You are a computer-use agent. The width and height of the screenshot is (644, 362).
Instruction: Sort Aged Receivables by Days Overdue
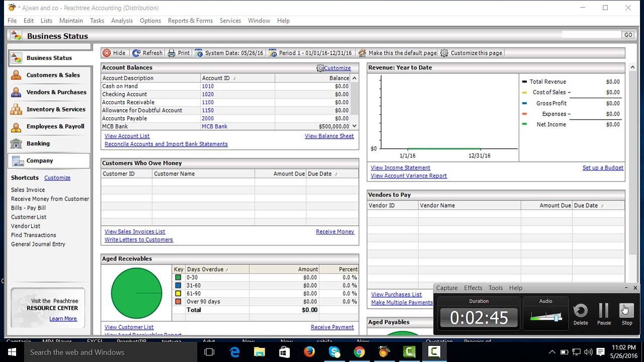[217, 269]
